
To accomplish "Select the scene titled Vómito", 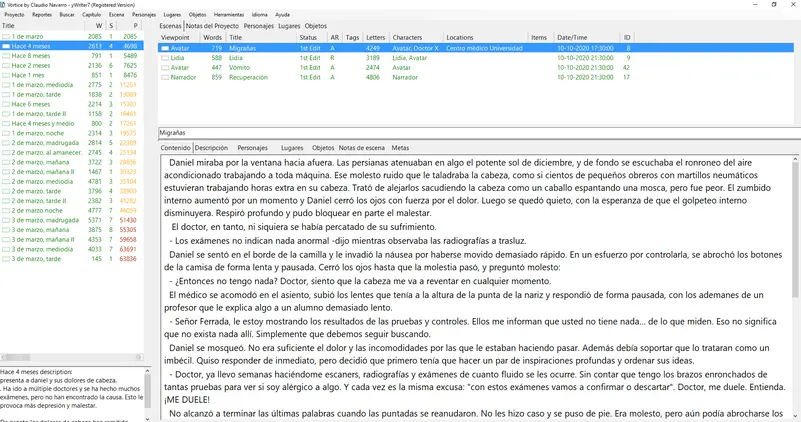I will [239, 68].
